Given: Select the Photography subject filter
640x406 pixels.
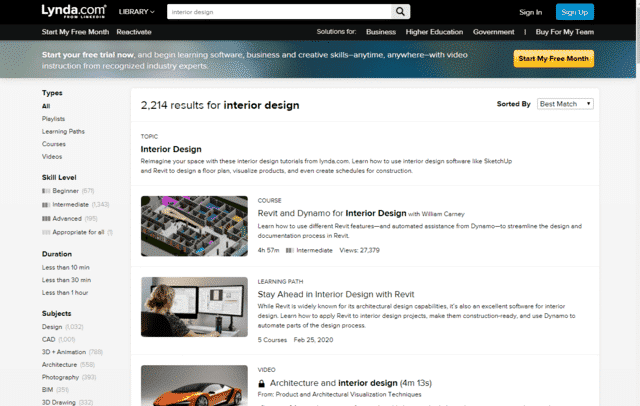Looking at the screenshot, I should (60, 377).
